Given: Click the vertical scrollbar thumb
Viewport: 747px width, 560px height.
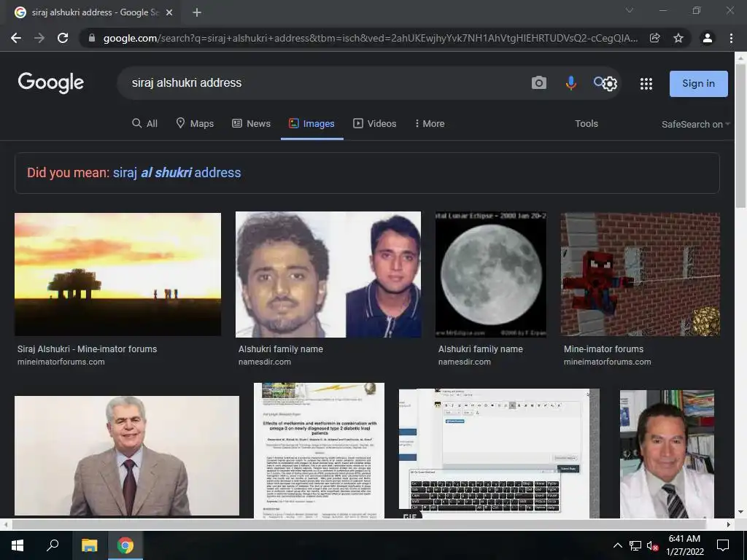Looking at the screenshot, I should (x=740, y=136).
